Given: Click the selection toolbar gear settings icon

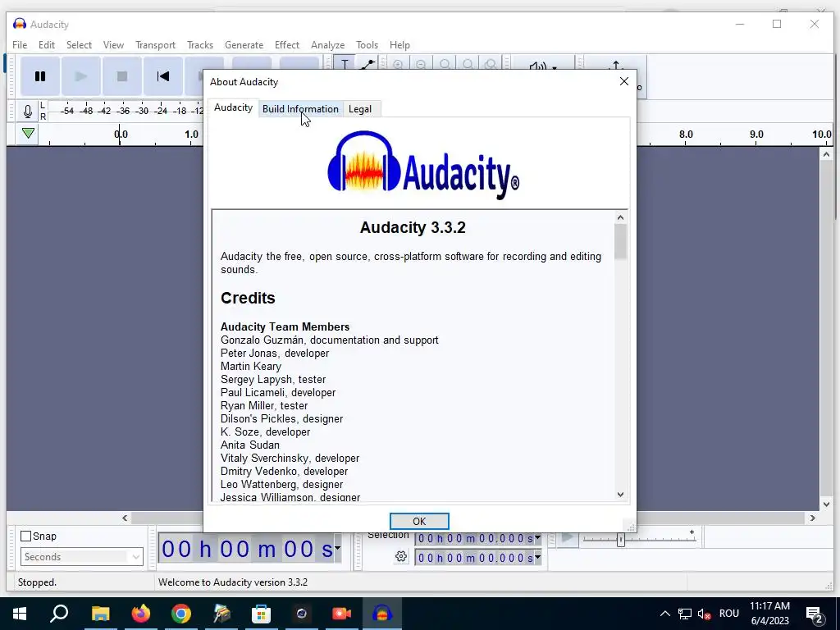Looking at the screenshot, I should (x=400, y=557).
